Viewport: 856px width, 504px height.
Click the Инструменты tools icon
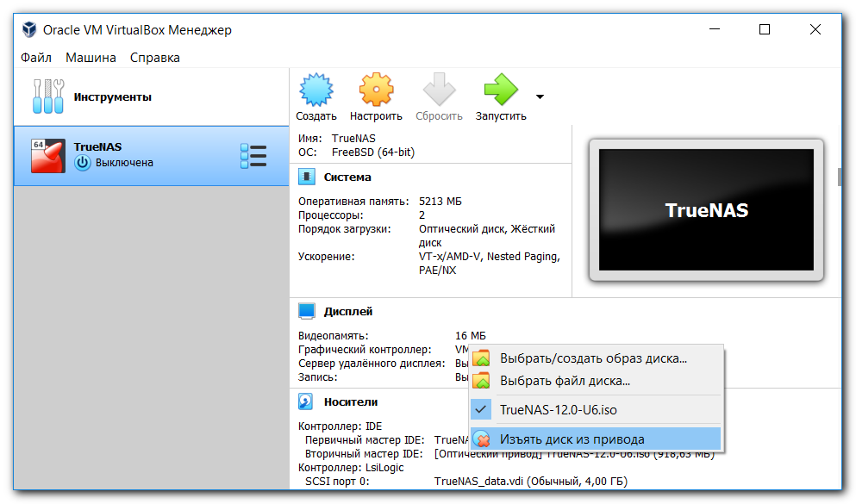(x=48, y=96)
